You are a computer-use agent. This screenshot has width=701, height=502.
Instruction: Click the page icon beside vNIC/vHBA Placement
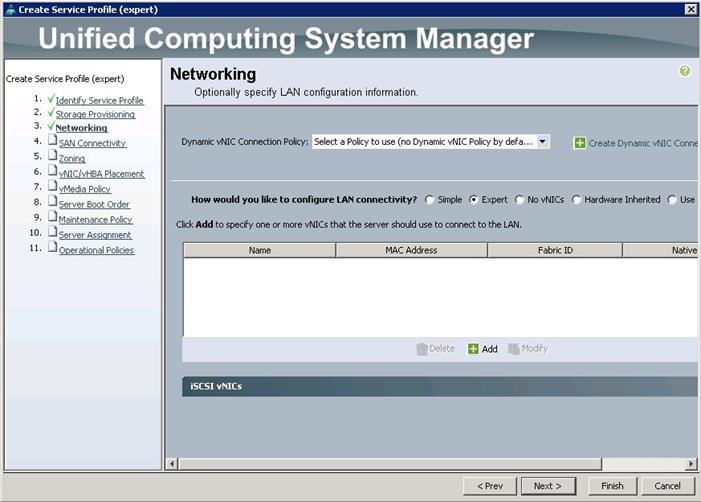[x=52, y=171]
